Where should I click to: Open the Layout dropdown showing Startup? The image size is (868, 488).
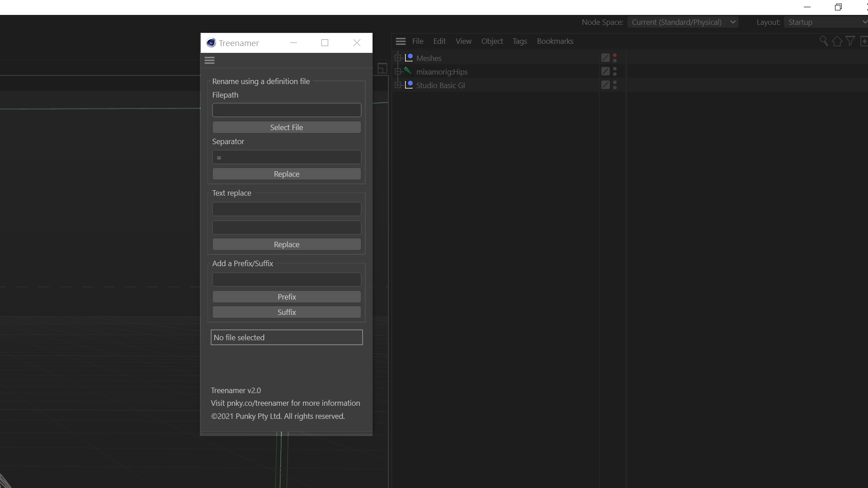826,22
